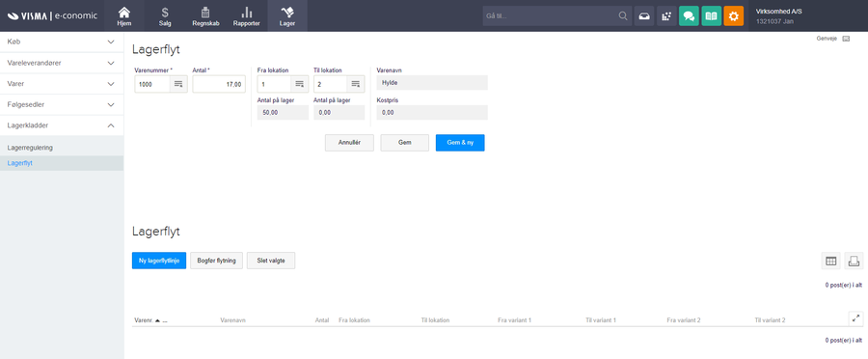Open the green chat support icon

click(x=689, y=15)
